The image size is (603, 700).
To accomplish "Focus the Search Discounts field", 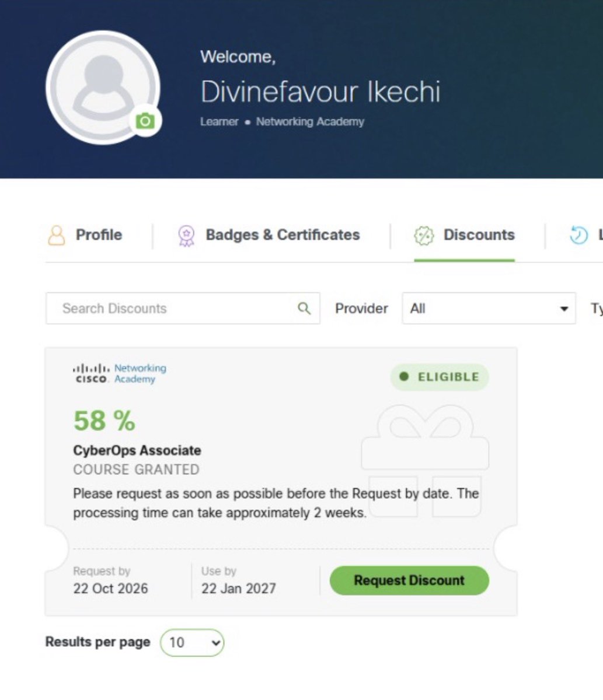I will coord(183,308).
